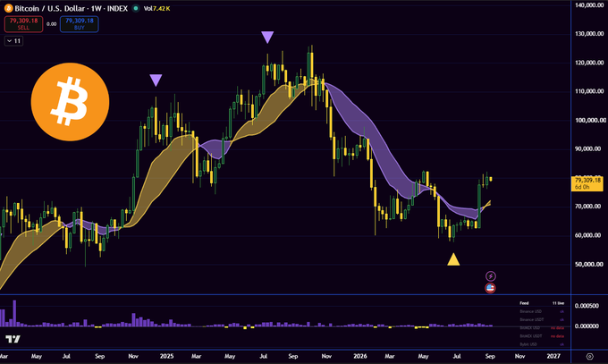Click the Vol 7.42 K volume legend

(156, 8)
